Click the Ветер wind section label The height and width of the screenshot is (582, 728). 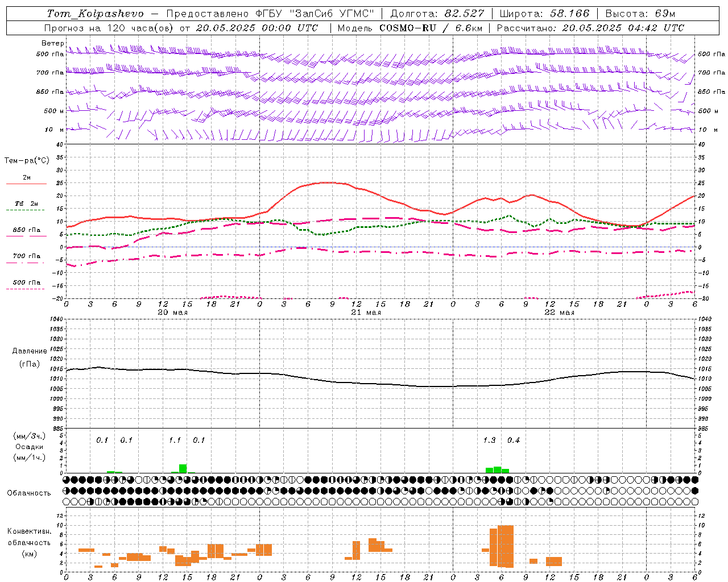pyautogui.click(x=52, y=43)
